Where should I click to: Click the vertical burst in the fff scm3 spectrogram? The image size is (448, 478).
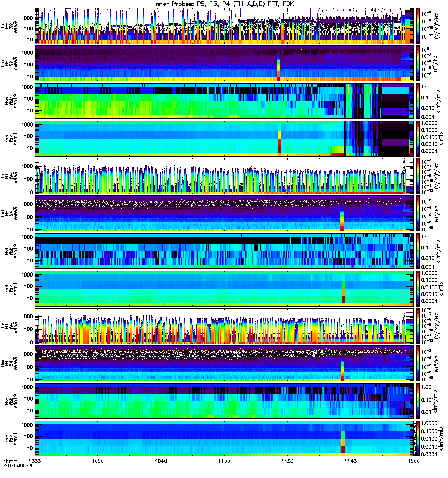[x=342, y=370]
